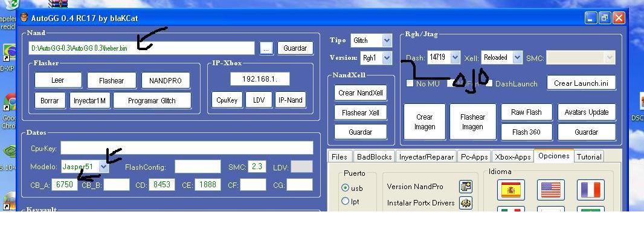Click the AutoGG monkey icon in title bar
The image size is (644, 232).
(x=24, y=18)
